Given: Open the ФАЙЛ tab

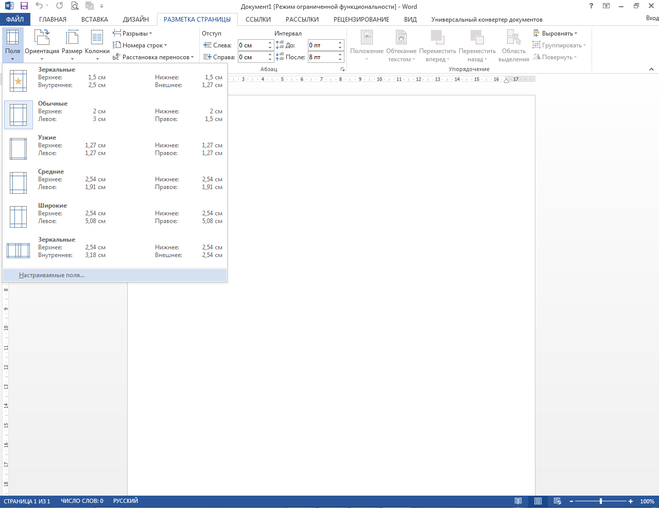Looking at the screenshot, I should click(x=15, y=19).
